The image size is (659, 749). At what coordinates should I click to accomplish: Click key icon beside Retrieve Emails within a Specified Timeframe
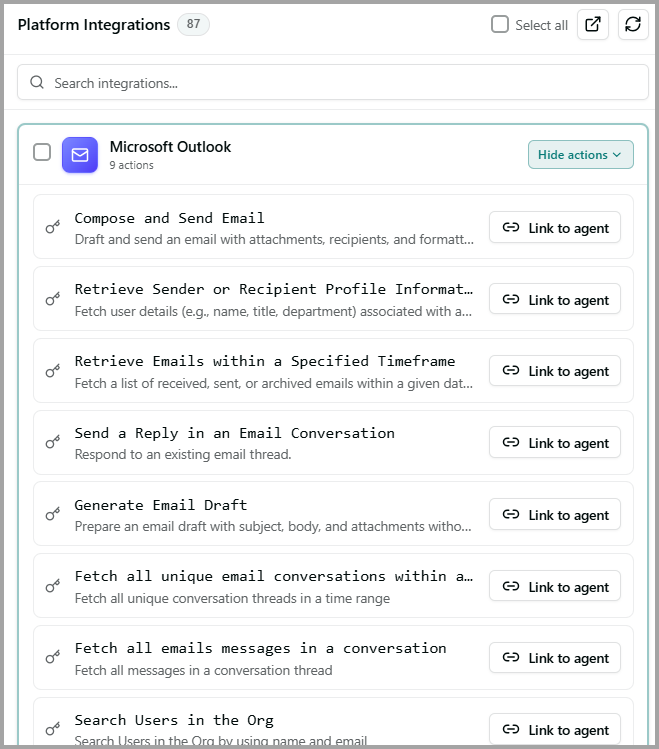[x=53, y=371]
